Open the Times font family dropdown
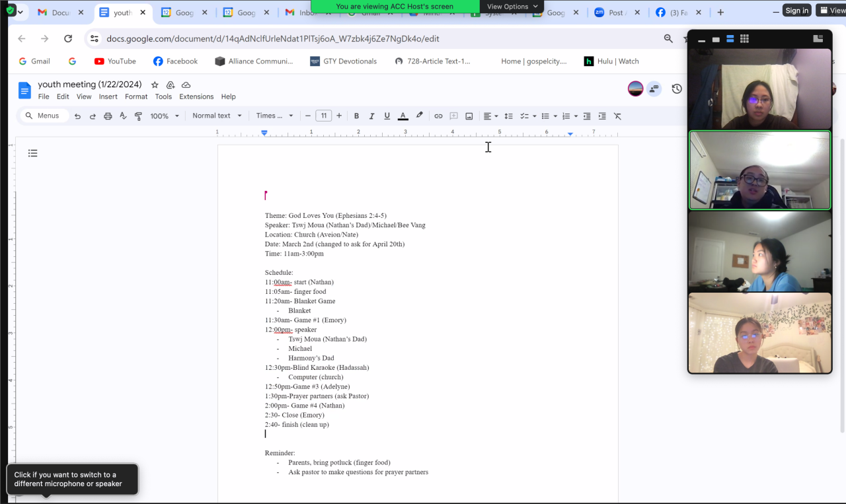 click(x=275, y=116)
